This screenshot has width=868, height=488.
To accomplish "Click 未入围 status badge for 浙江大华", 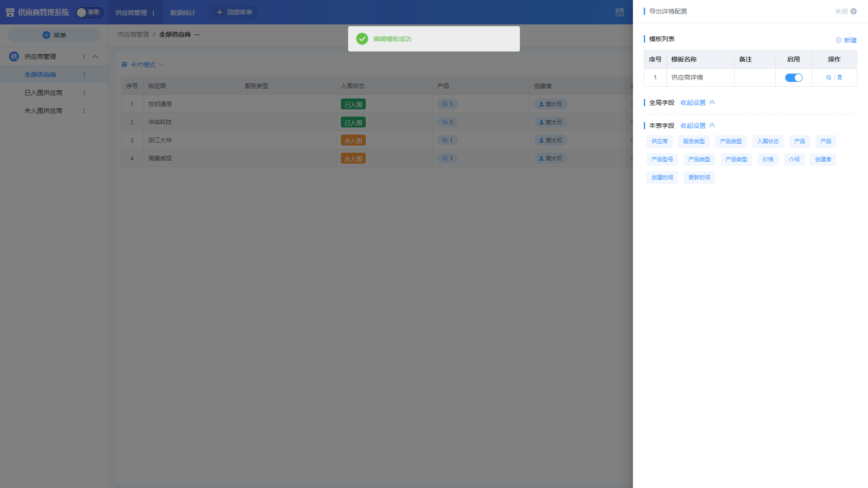I will [353, 141].
